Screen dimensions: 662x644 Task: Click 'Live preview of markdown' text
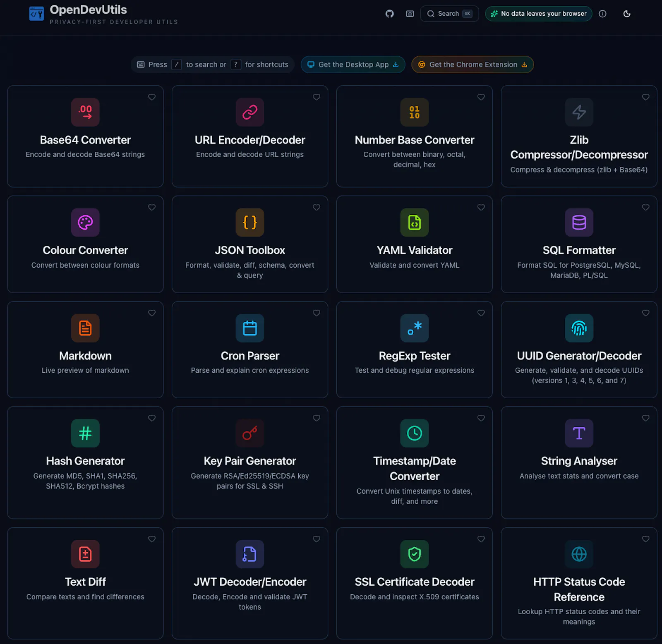[85, 370]
